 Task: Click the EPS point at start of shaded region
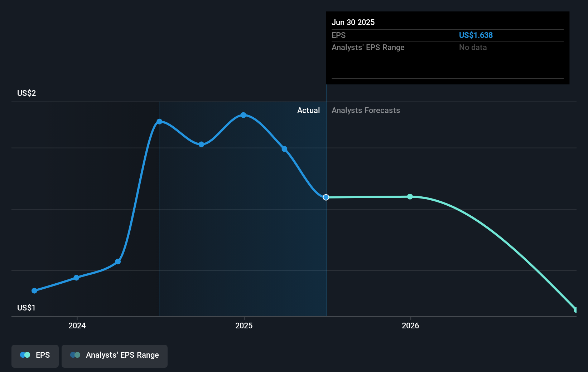(x=159, y=122)
